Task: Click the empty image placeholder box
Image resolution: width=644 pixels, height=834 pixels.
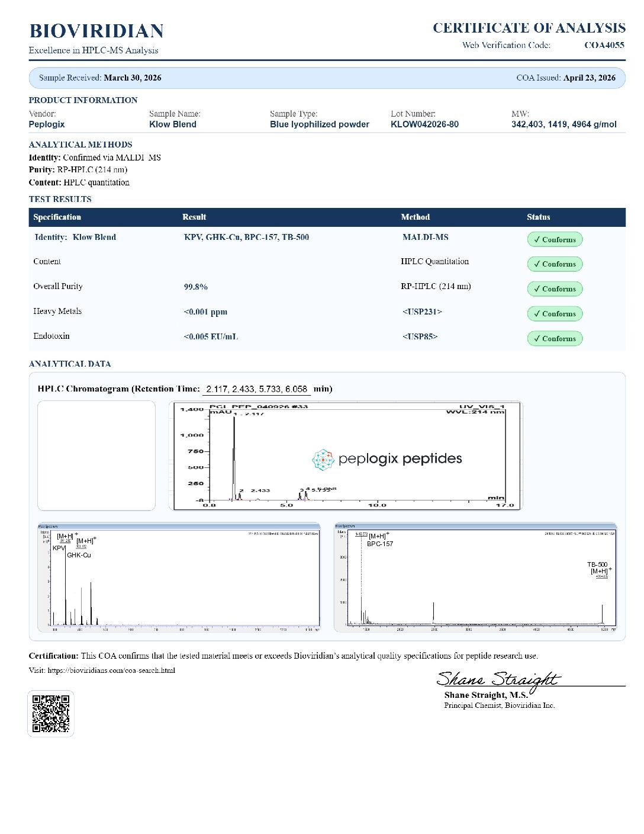Action: pos(96,456)
